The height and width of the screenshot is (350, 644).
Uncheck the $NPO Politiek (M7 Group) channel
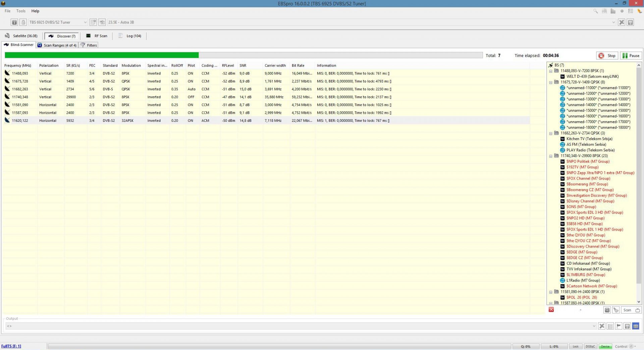click(x=563, y=161)
